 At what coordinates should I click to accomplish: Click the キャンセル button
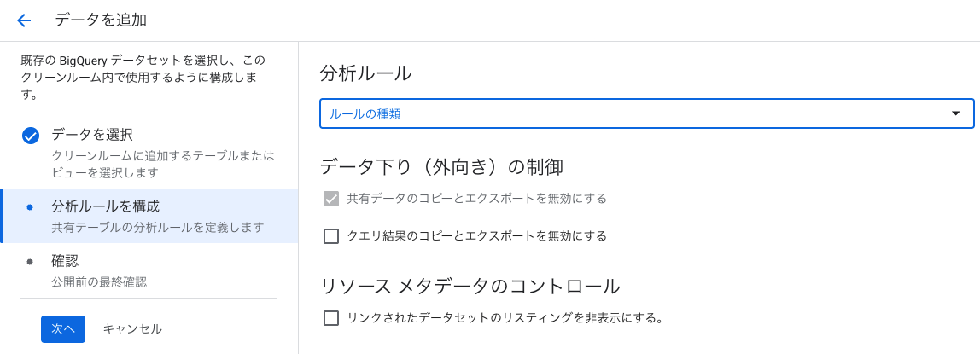(132, 328)
